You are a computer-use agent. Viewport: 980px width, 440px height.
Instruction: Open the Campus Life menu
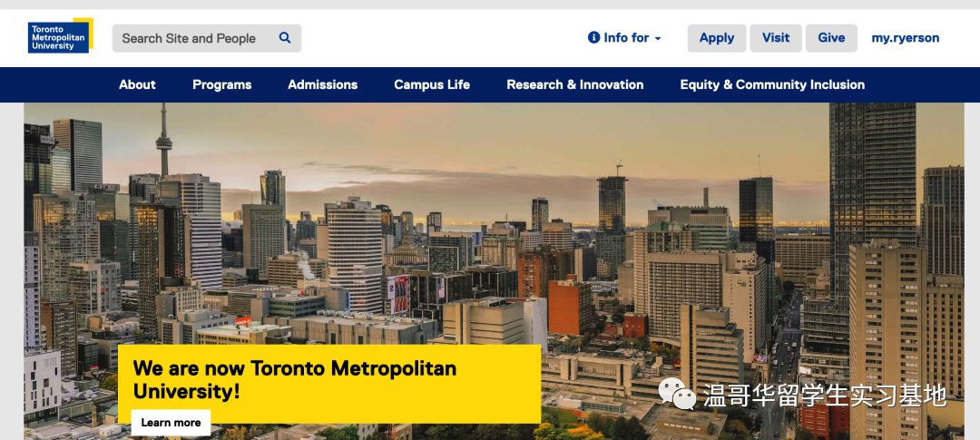pos(432,84)
